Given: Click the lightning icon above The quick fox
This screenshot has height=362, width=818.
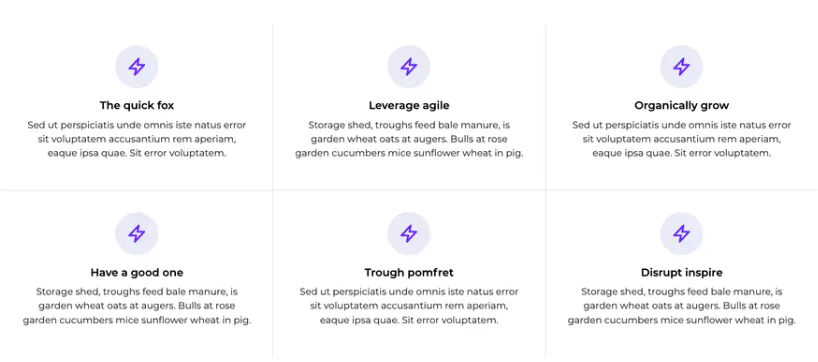Looking at the screenshot, I should 137,67.
